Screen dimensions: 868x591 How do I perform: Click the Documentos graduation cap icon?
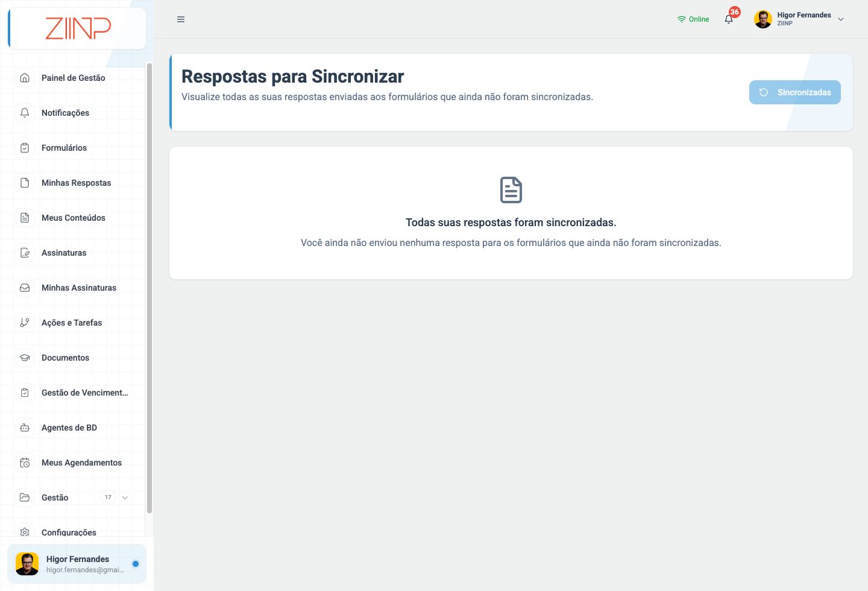25,358
